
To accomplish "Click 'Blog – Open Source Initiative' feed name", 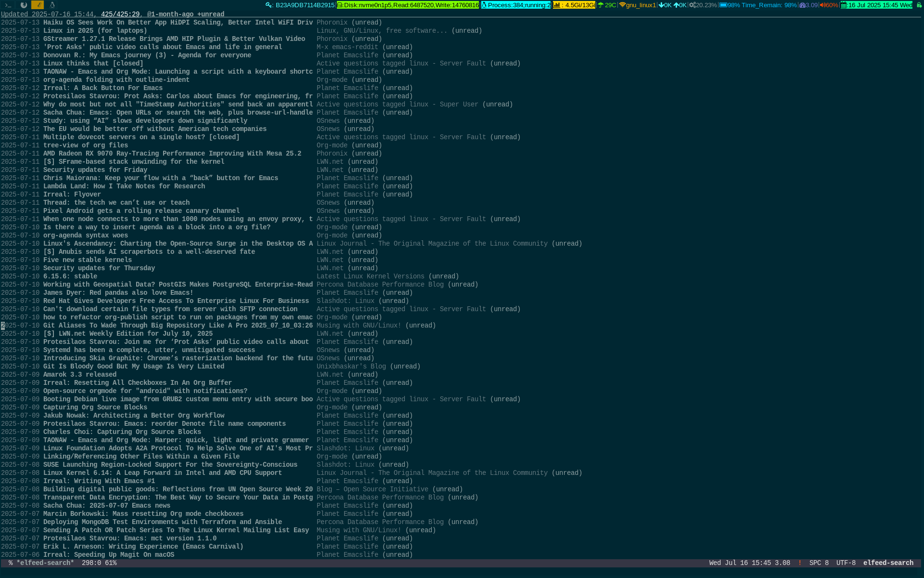I will click(x=372, y=489).
